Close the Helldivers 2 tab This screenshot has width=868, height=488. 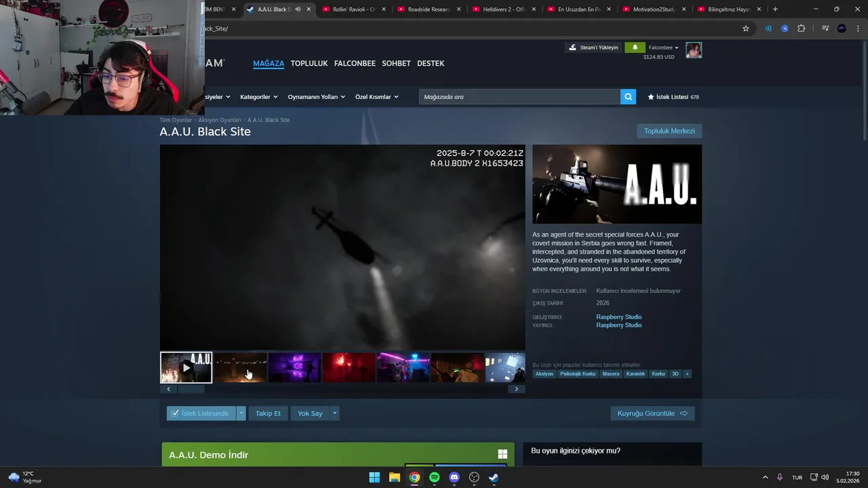pos(534,9)
